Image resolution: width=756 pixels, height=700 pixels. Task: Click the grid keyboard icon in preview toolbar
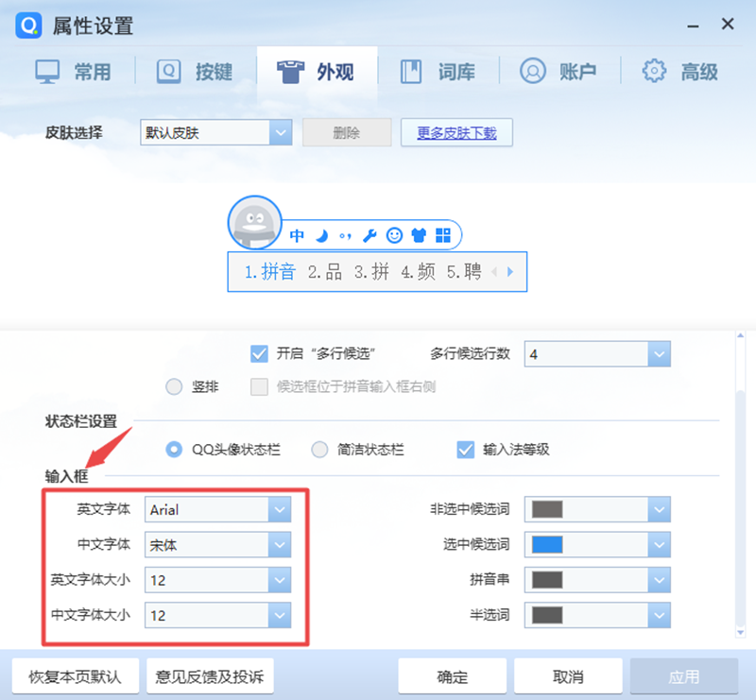coord(443,233)
